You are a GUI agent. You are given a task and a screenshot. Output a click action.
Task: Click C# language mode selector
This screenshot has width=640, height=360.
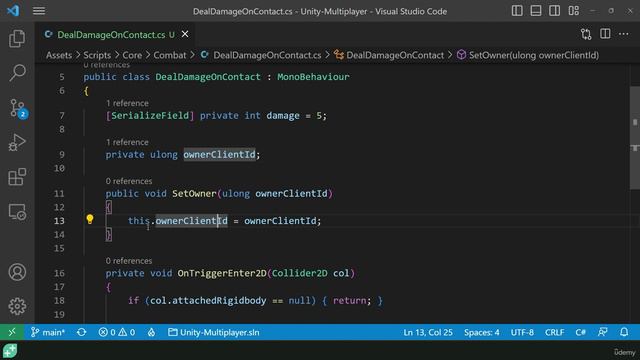click(x=580, y=332)
